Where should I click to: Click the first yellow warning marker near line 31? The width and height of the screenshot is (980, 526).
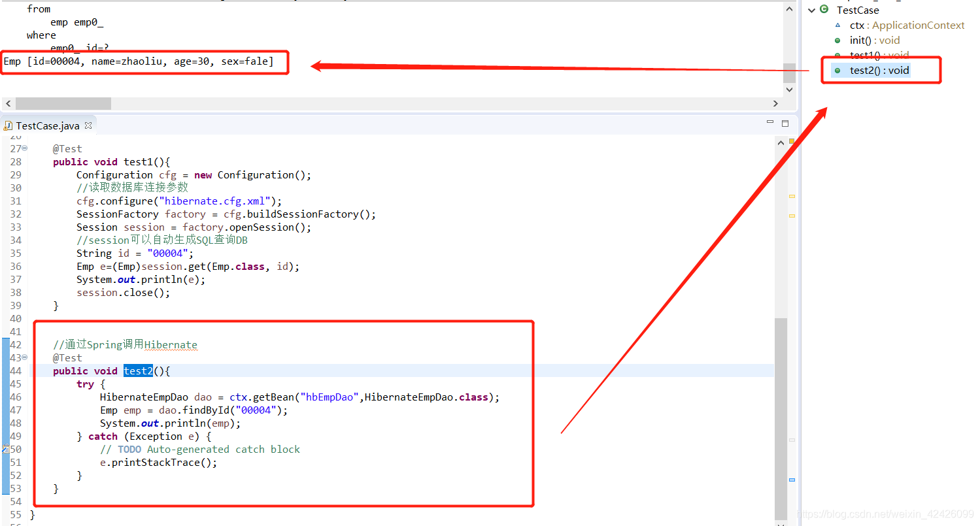792,196
